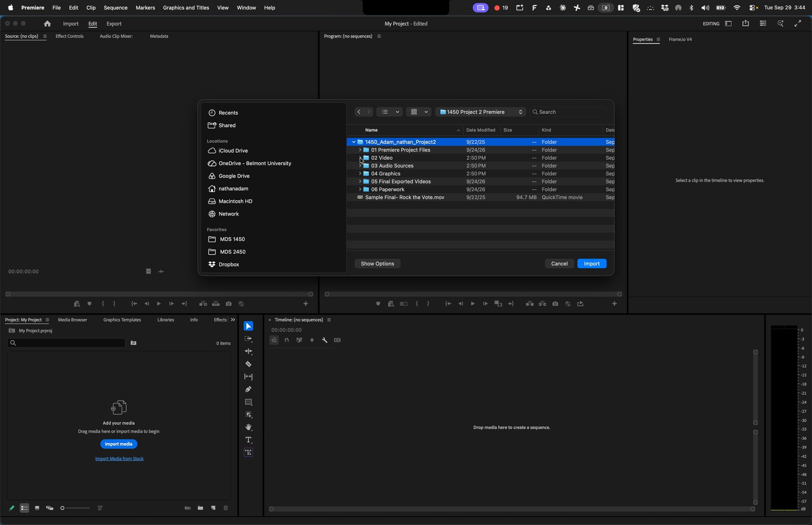Play in the Program monitor
The height and width of the screenshot is (525, 812).
click(473, 304)
